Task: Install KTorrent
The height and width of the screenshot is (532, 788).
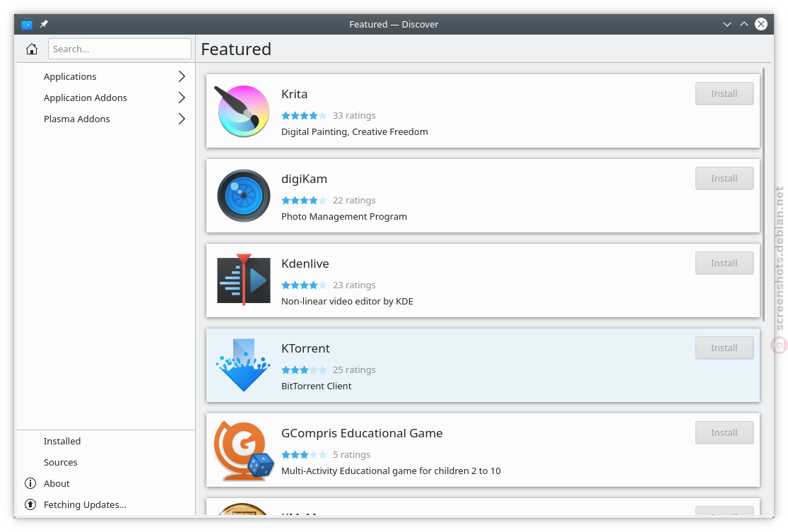Action: (x=724, y=348)
